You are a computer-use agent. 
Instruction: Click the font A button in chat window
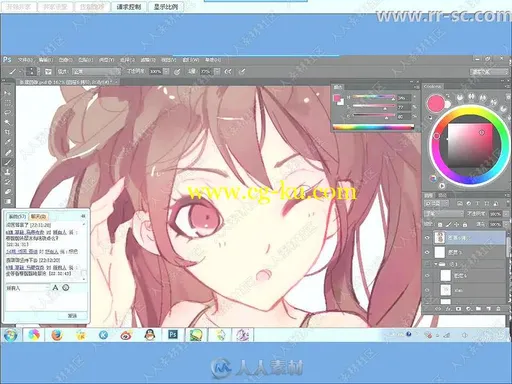click(x=55, y=287)
